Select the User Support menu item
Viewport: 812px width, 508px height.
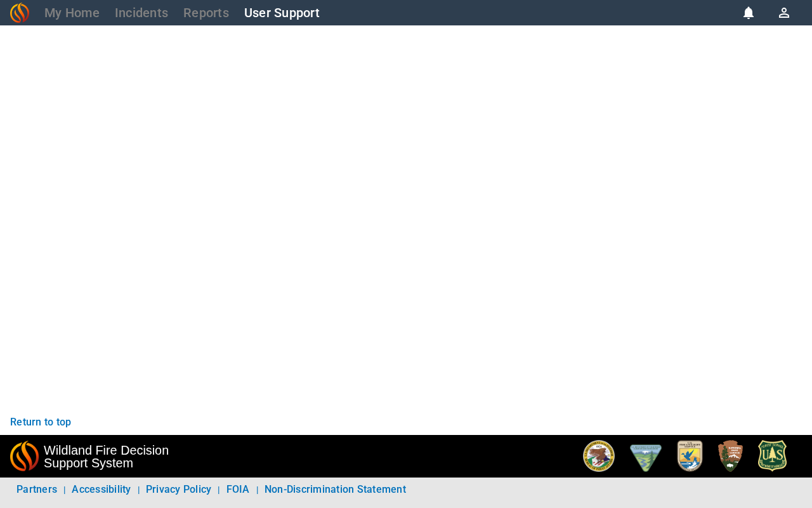pos(282,13)
